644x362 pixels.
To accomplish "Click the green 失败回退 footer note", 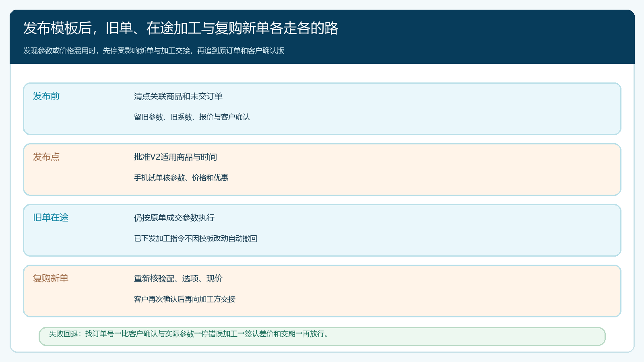I will point(322,336).
